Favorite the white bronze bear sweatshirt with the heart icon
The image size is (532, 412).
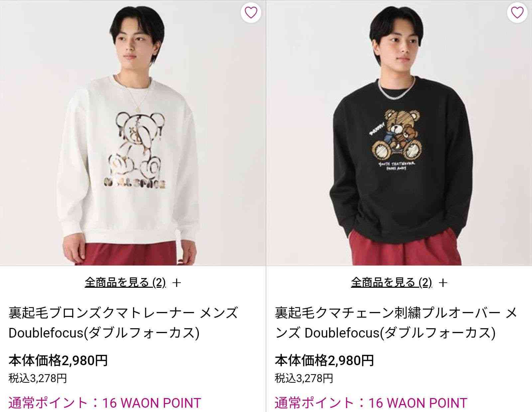251,13
